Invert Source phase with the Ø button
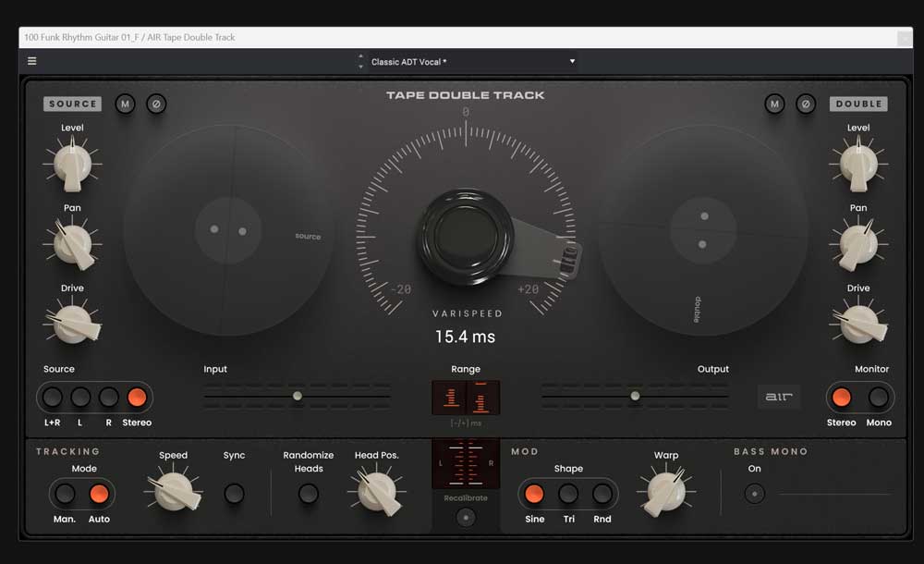The image size is (924, 564). tap(156, 104)
